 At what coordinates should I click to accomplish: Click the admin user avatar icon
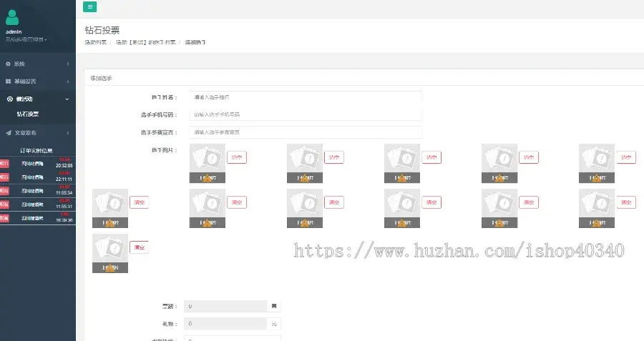click(x=12, y=17)
